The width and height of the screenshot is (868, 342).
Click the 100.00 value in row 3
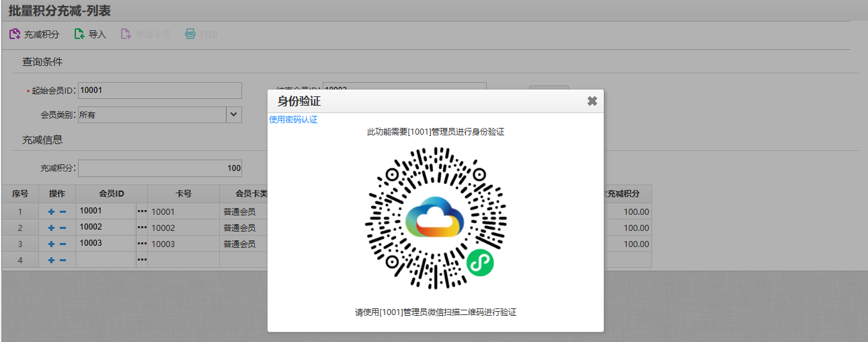[x=636, y=244]
